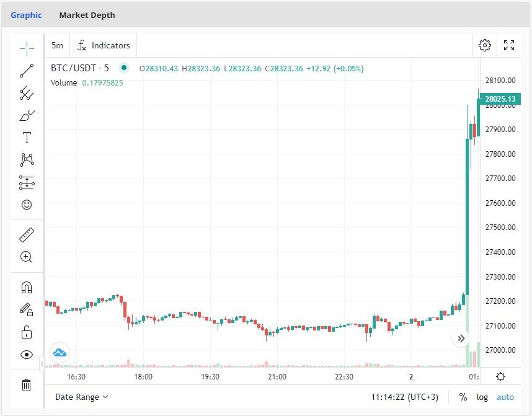Screen dimensions: 532x416
Task: Select the Graphic tab
Action: coord(26,15)
